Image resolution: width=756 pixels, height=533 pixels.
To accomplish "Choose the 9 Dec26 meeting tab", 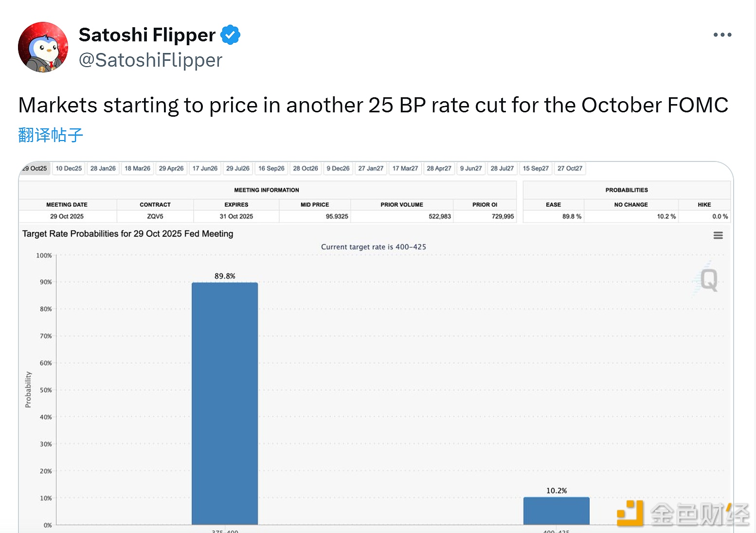I will pyautogui.click(x=338, y=169).
